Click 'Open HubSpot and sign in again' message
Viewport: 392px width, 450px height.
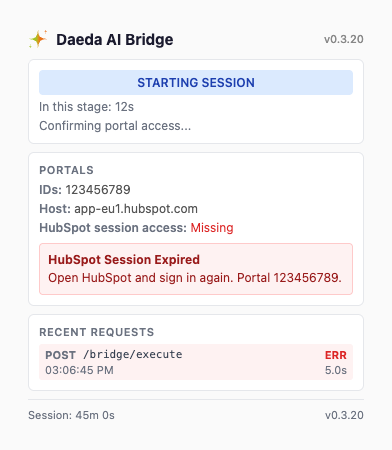195,278
